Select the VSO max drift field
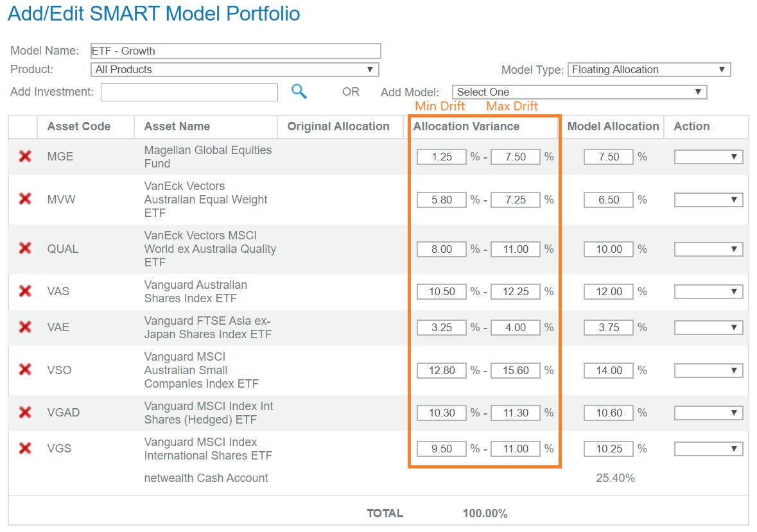Viewport: 757px width, 532px height. click(x=516, y=370)
